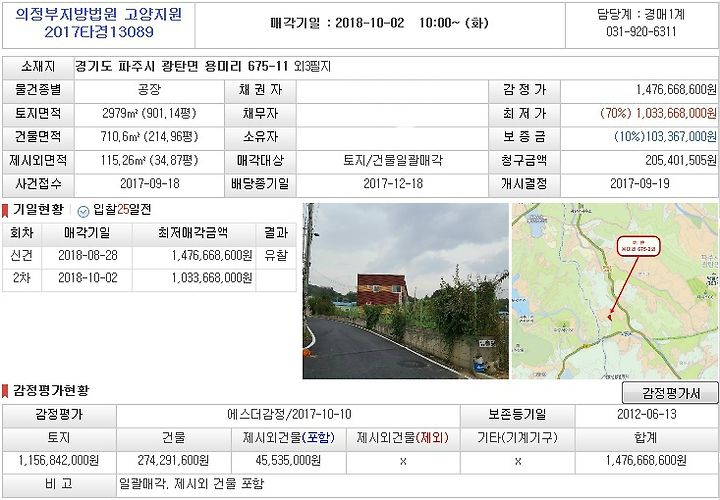Open the property street photo thumbnail
Viewport: 720px width, 500px height.
pos(405,291)
